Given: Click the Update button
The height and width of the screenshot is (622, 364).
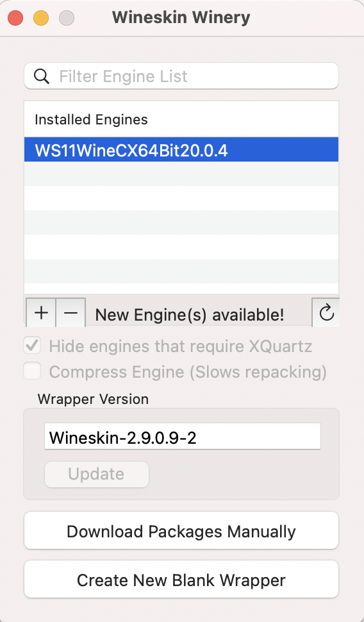Looking at the screenshot, I should (x=96, y=474).
